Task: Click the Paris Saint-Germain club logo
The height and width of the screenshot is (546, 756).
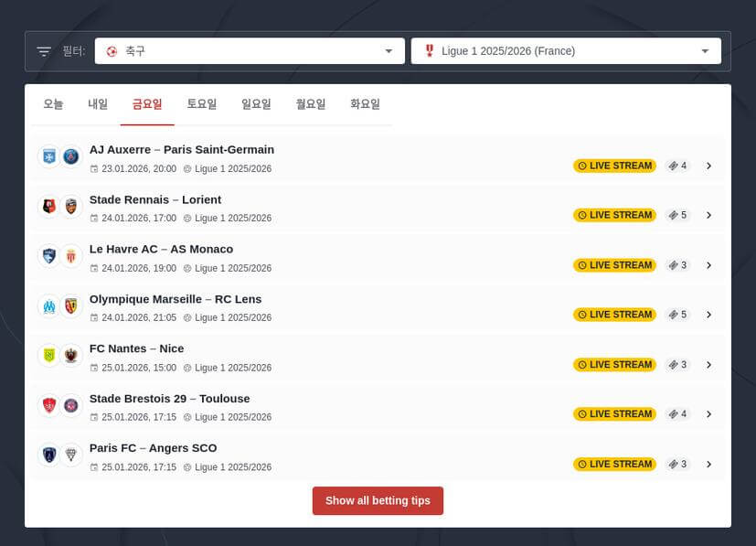Action: coord(71,156)
